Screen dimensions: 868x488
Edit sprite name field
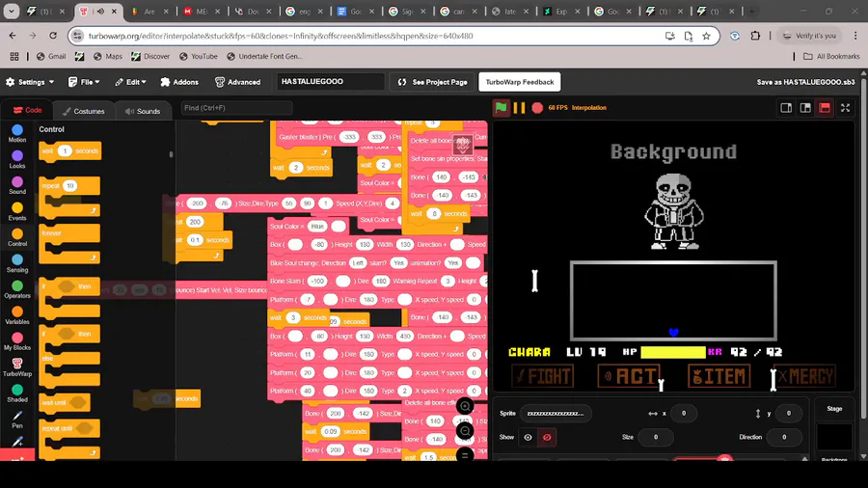[x=556, y=414]
